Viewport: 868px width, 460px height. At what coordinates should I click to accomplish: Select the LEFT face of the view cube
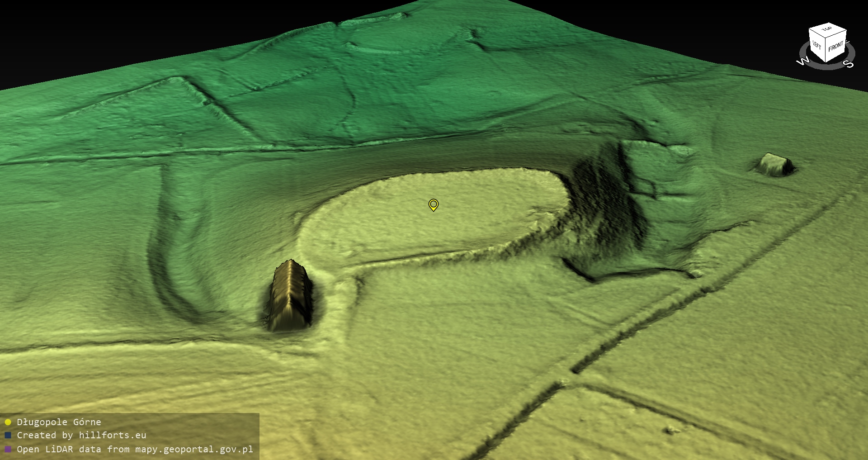(x=817, y=45)
